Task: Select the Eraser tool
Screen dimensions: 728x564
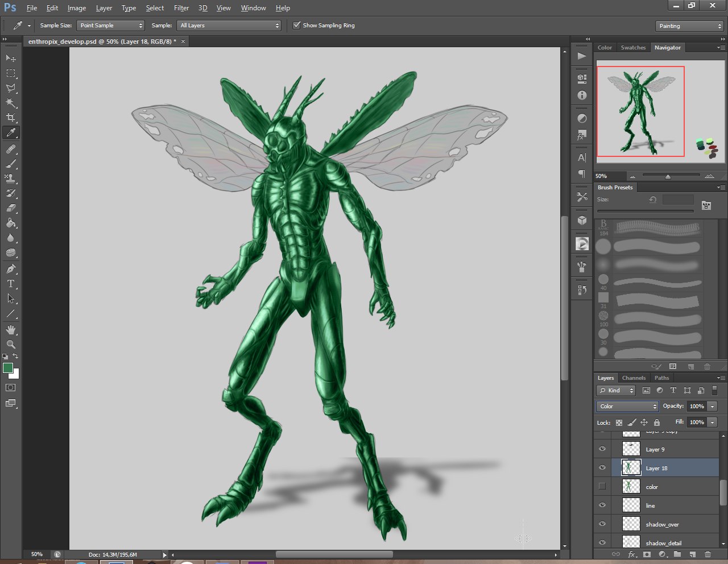Action: (11, 208)
